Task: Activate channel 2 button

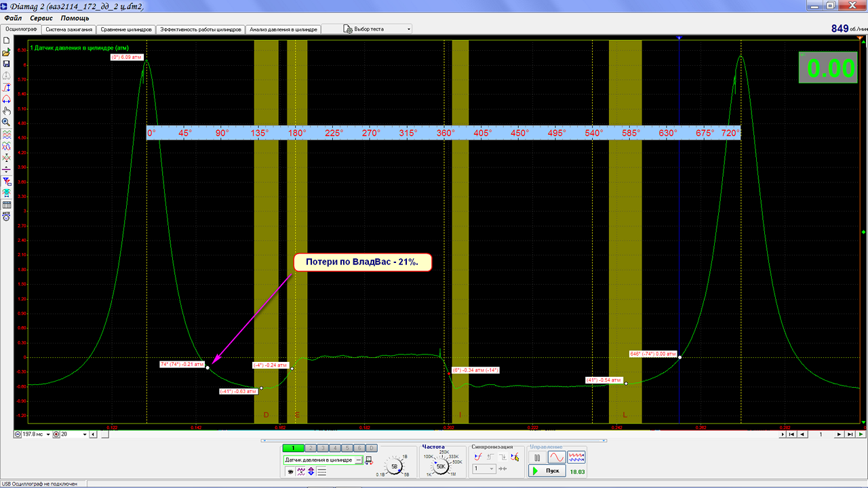Action: (x=311, y=447)
